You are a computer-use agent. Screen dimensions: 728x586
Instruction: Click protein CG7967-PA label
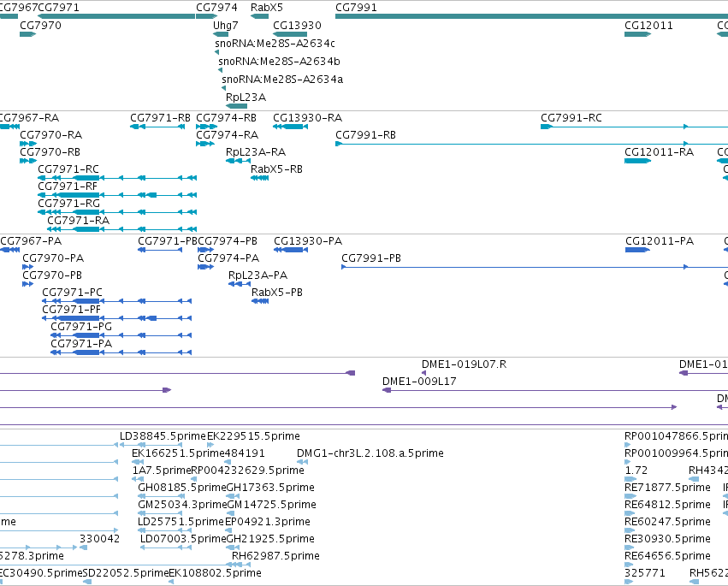31,241
